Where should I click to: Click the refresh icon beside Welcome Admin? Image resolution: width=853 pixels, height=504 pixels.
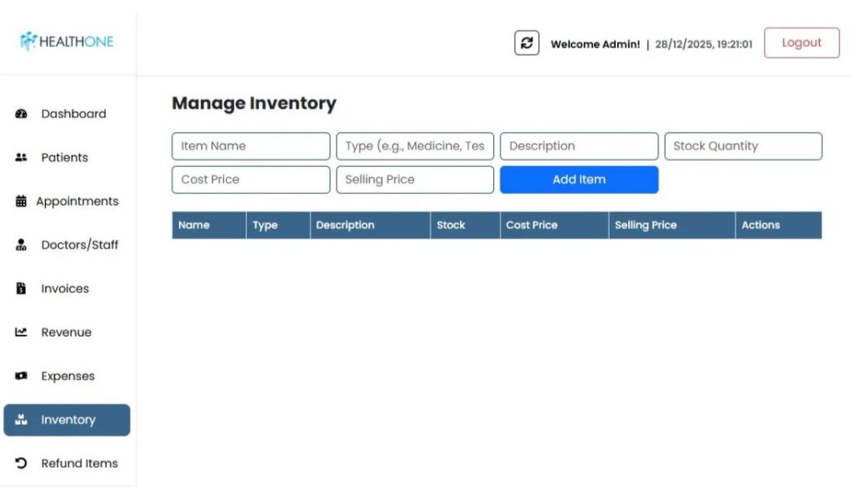526,43
